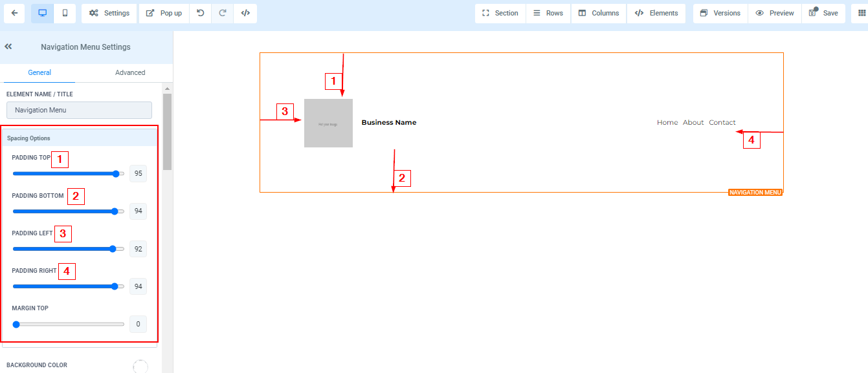
Task: Open the Pop up editor
Action: 164,13
